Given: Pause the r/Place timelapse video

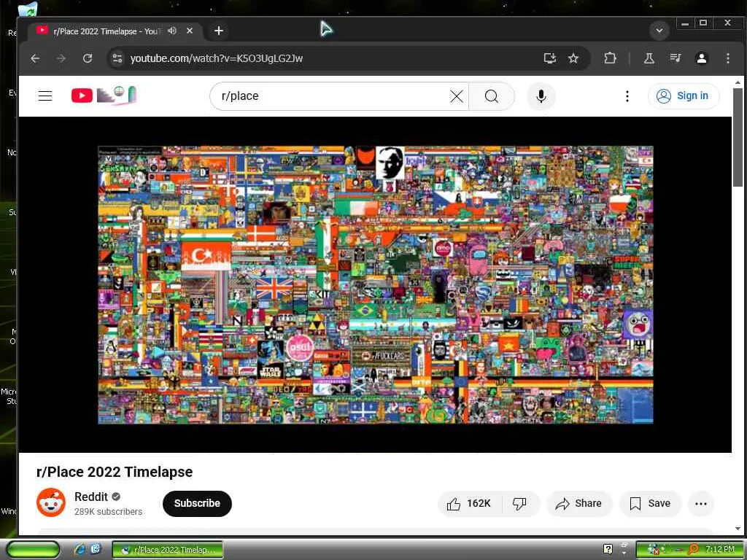Looking at the screenshot, I should point(375,284).
